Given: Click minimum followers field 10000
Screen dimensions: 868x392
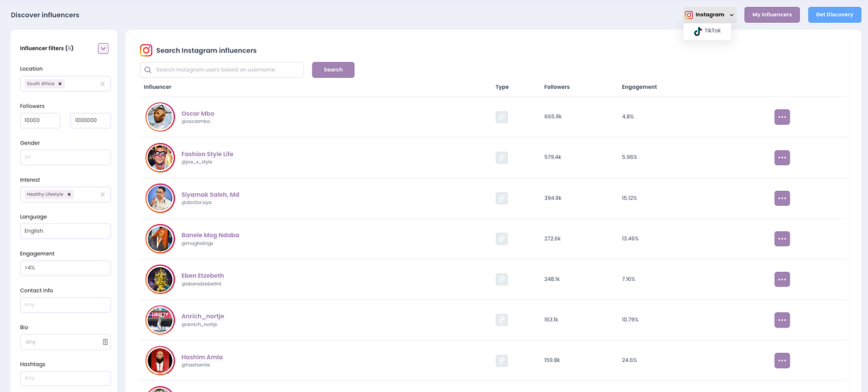Looking at the screenshot, I should coord(40,120).
